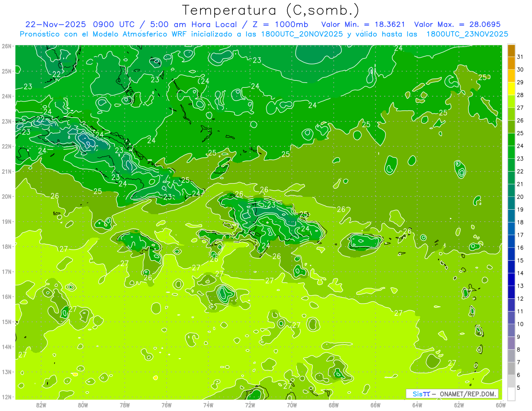Screen dimensions: 532x411
Task: Click the 78W longitude axis label
Action: pyautogui.click(x=125, y=404)
